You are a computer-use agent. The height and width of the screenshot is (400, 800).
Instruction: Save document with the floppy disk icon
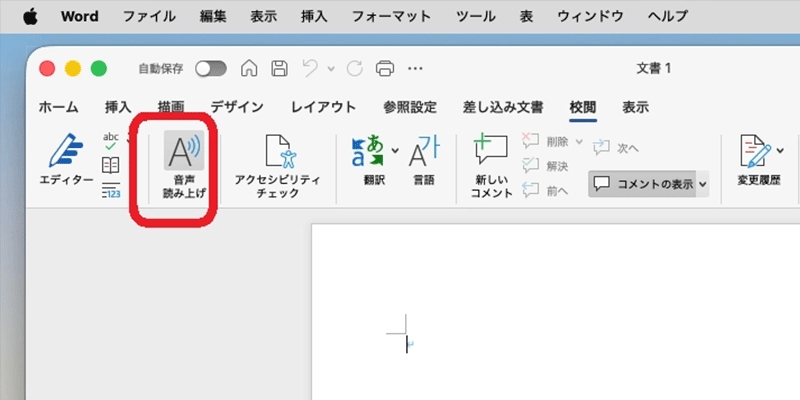point(279,68)
